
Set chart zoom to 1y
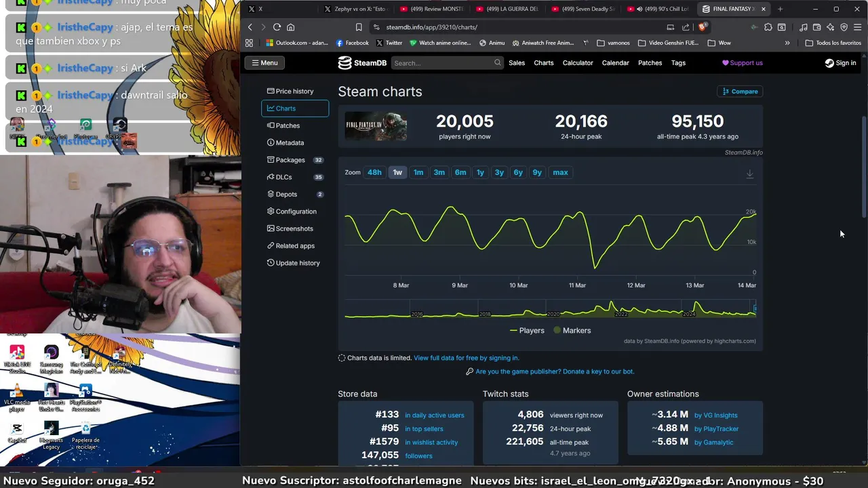[x=480, y=172]
